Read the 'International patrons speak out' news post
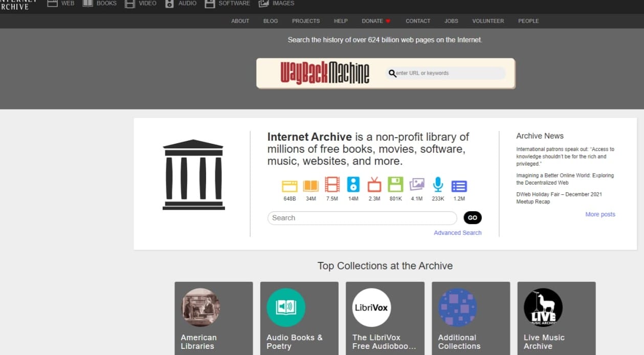The image size is (644, 355). pos(565,157)
